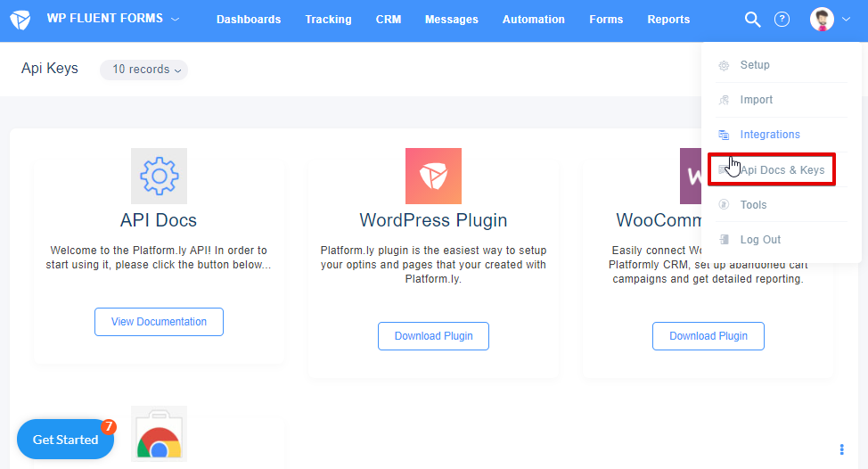
Task: Click the red 7 notification badge
Action: pos(108,426)
